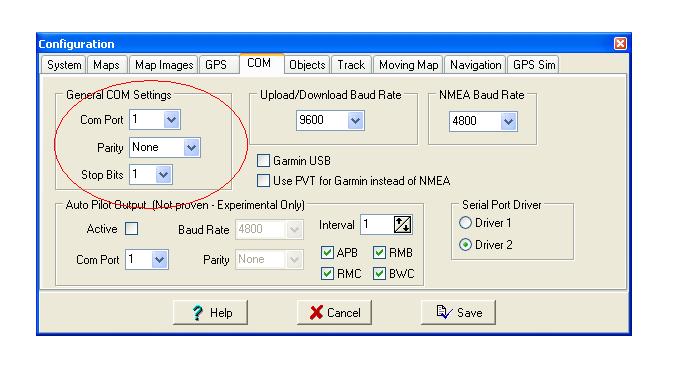Open the GPS Sim tab

(534, 65)
